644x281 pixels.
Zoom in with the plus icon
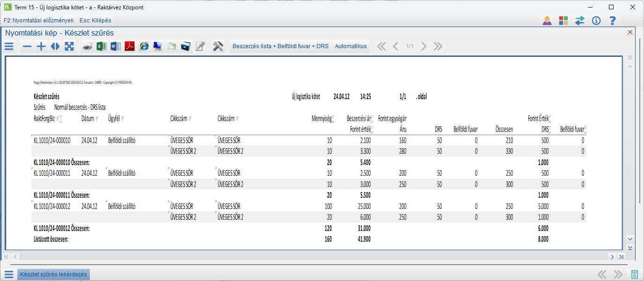pyautogui.click(x=41, y=46)
